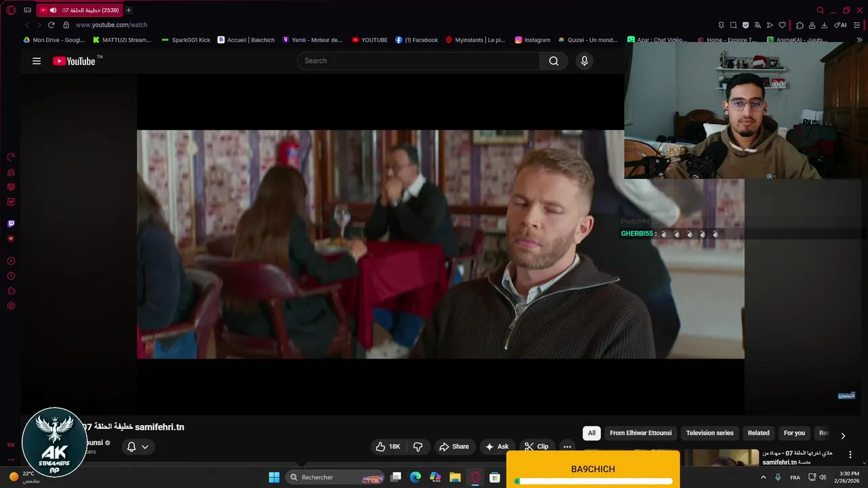Click the heart bookmark icon in toolbar
868x488 pixels.
point(782,25)
